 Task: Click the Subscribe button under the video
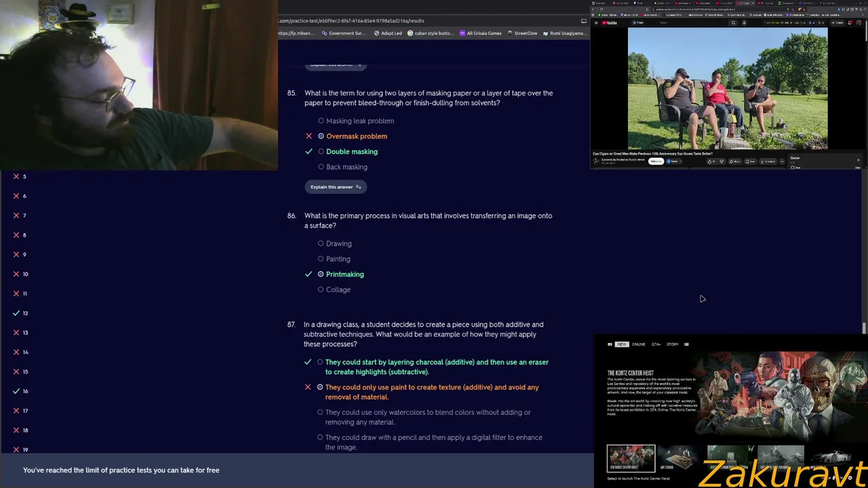pos(656,161)
